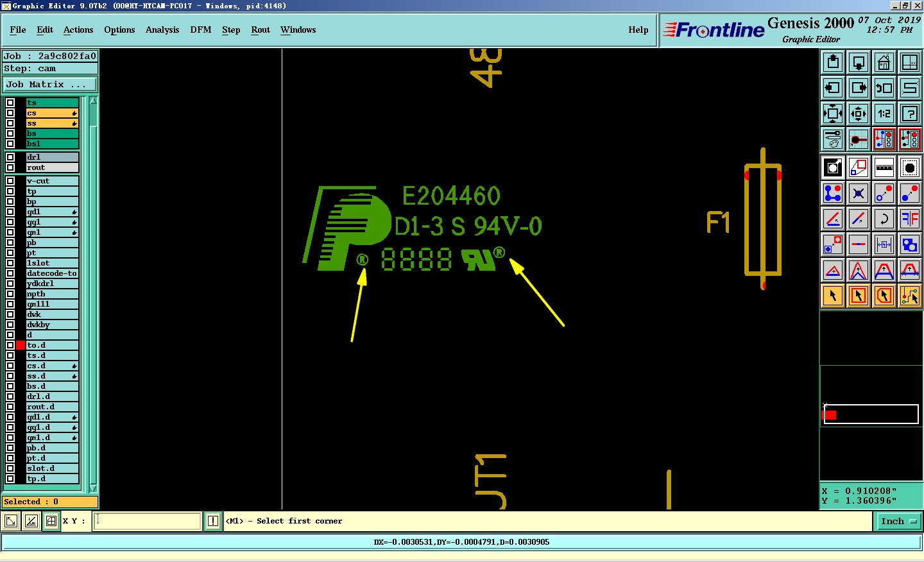Open the Step menu

pyautogui.click(x=231, y=30)
